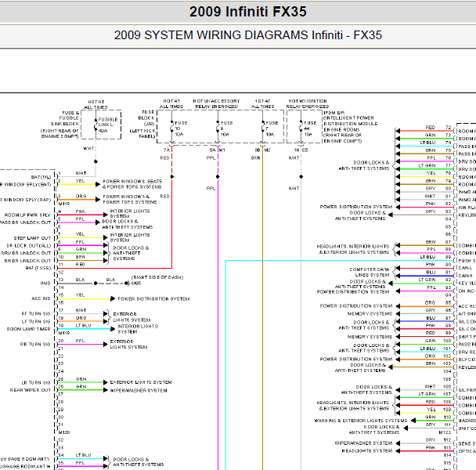Click the "DRV DR UNLOCK OUT" pin label
476x470 pixels.
(x=26, y=253)
